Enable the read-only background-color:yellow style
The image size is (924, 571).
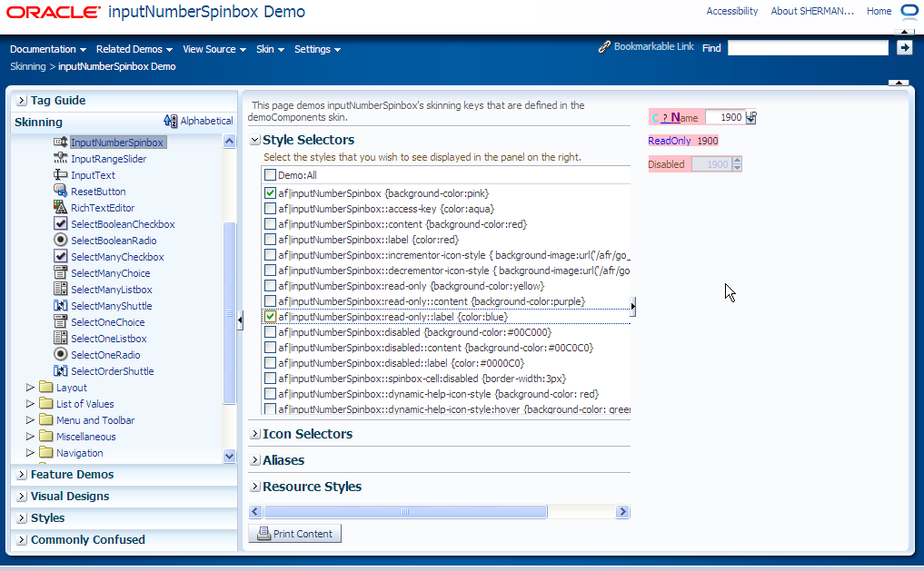coord(270,285)
